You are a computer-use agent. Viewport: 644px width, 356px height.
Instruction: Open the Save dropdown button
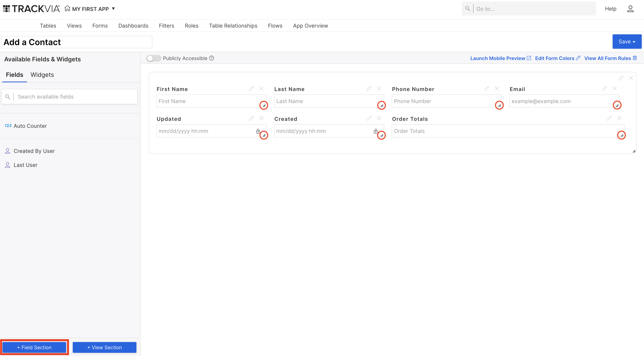tap(627, 42)
